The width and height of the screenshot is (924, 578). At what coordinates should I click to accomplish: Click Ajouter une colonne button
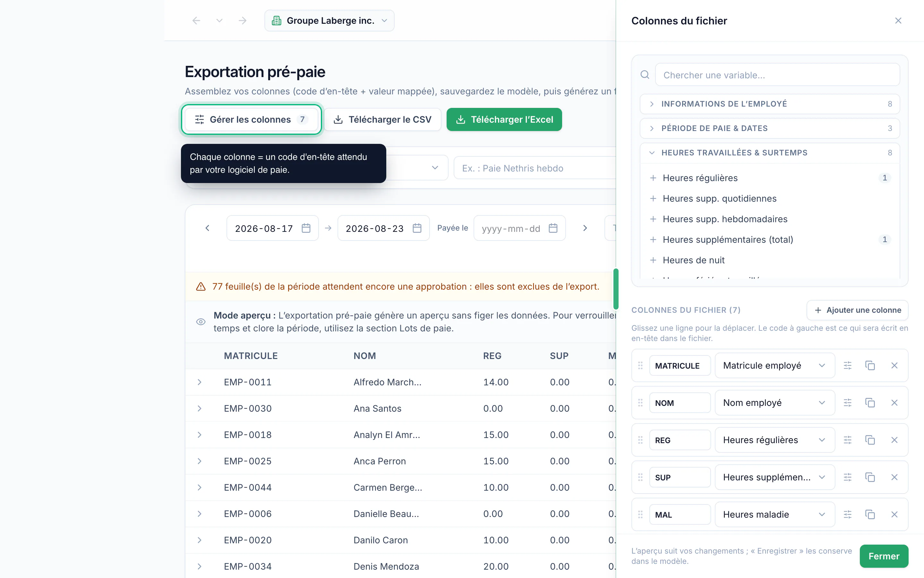[x=857, y=310]
